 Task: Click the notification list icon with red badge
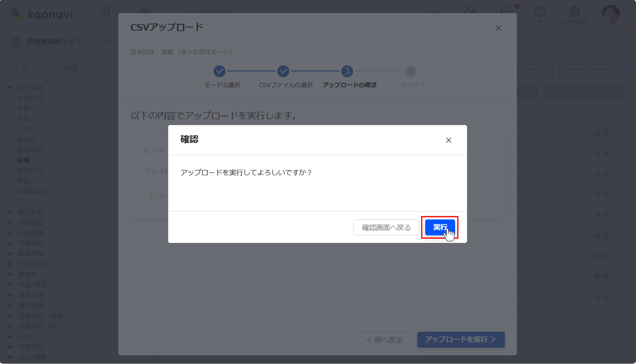click(x=505, y=10)
